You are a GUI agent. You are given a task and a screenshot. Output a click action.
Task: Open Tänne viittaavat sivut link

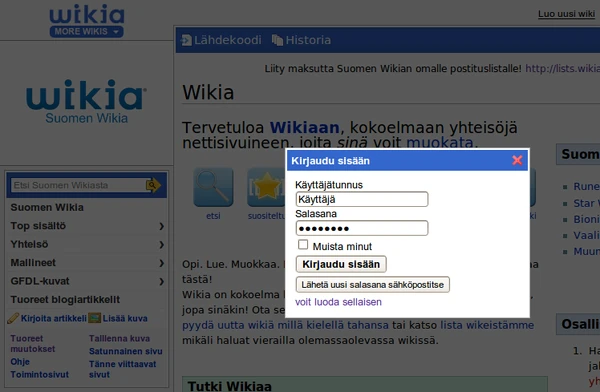click(122, 369)
